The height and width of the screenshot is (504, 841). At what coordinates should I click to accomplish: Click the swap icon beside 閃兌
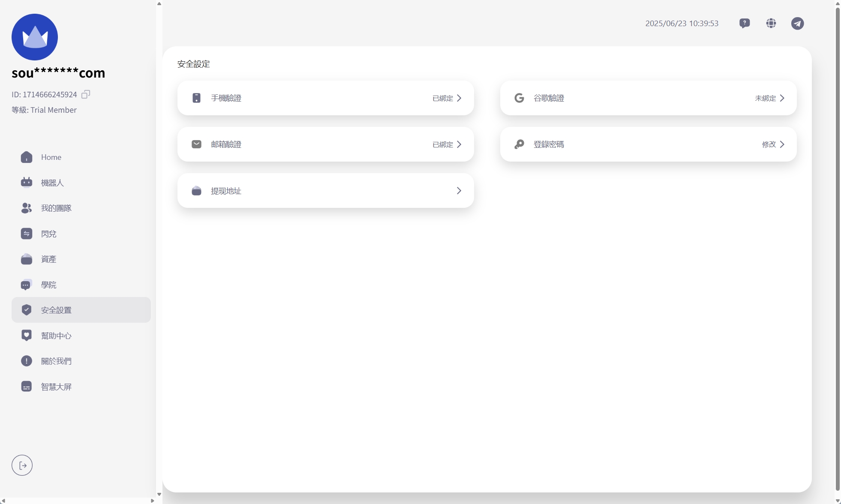(27, 234)
